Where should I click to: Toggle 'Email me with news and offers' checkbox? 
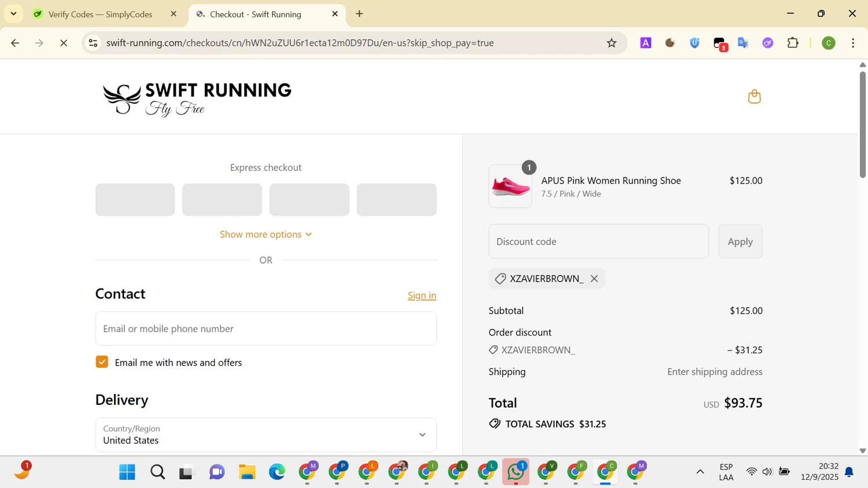102,362
